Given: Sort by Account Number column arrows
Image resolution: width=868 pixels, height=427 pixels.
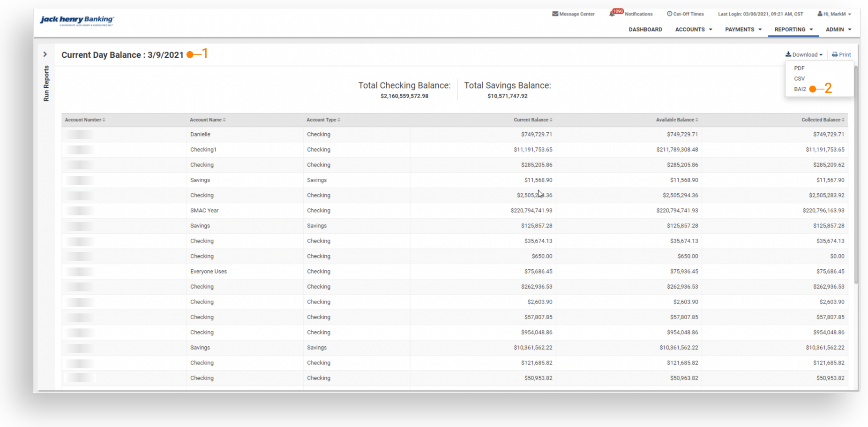Looking at the screenshot, I should click(x=104, y=120).
